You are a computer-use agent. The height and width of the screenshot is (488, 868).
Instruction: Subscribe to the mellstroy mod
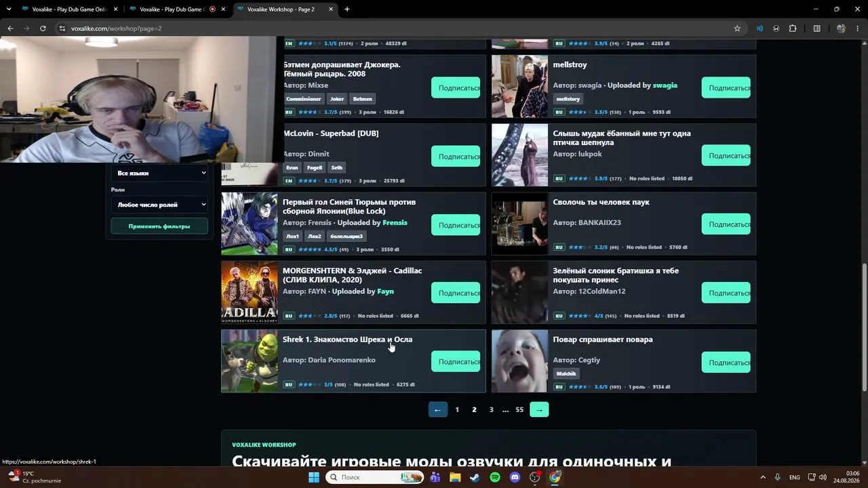click(x=726, y=87)
